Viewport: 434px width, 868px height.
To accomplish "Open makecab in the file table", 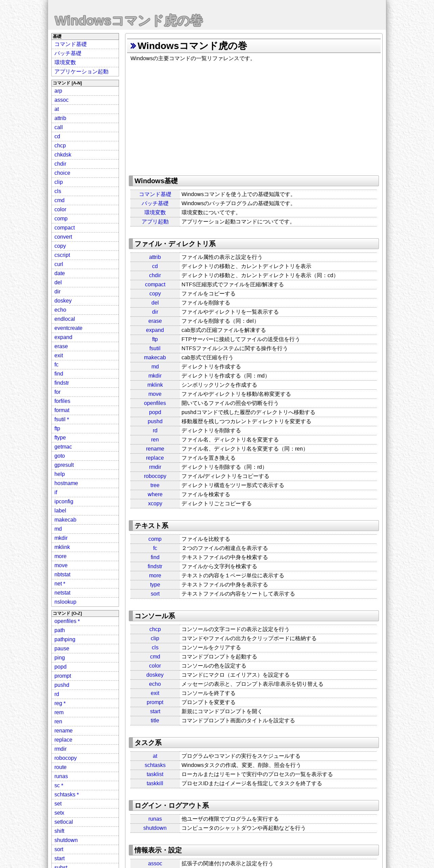I will pos(155,358).
